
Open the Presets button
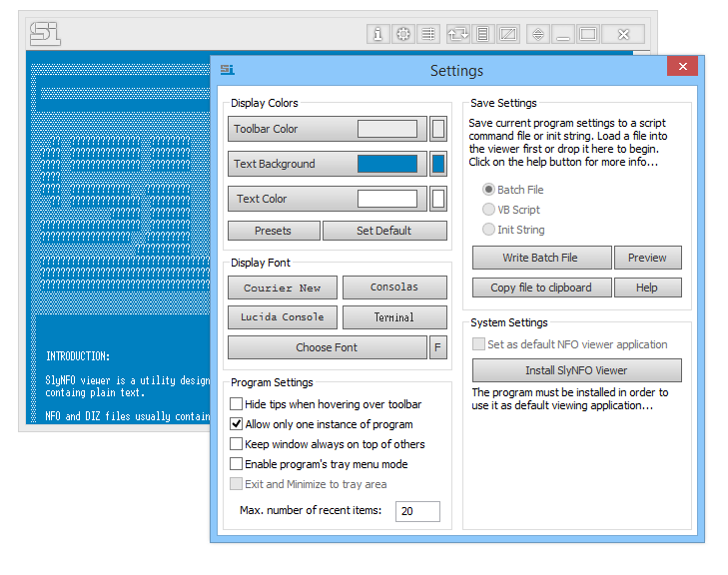[x=274, y=231]
